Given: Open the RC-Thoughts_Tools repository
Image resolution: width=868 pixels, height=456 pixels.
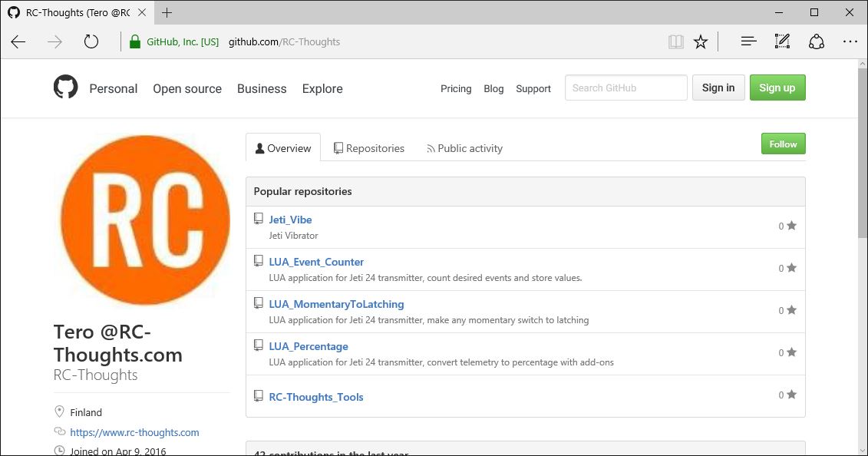Looking at the screenshot, I should point(316,397).
